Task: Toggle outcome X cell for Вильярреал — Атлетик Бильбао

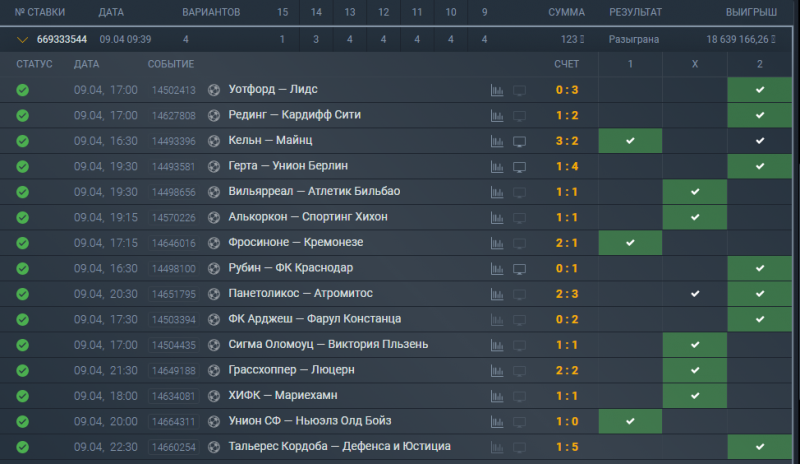Action: click(x=694, y=192)
